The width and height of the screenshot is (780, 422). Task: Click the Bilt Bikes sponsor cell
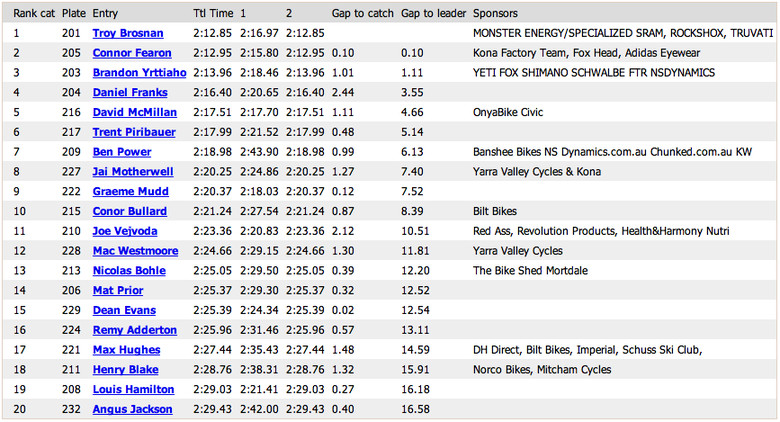[494, 211]
